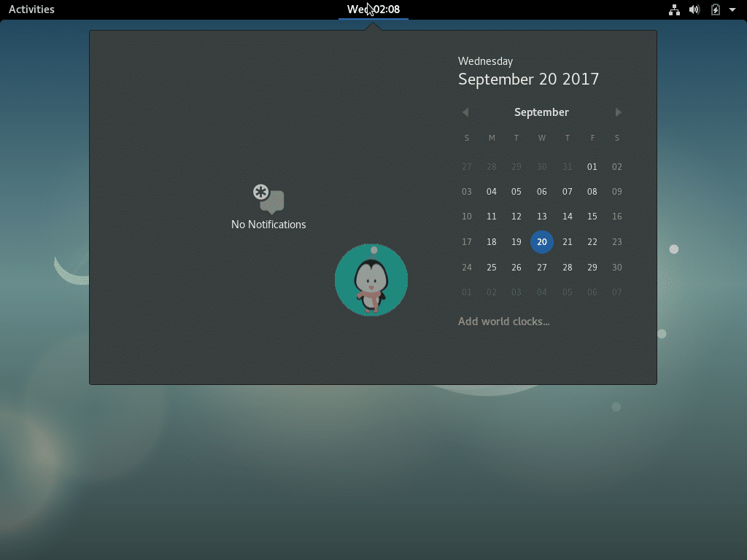Screen dimensions: 747x560
Task: Open the Activities overview
Action: [x=31, y=9]
